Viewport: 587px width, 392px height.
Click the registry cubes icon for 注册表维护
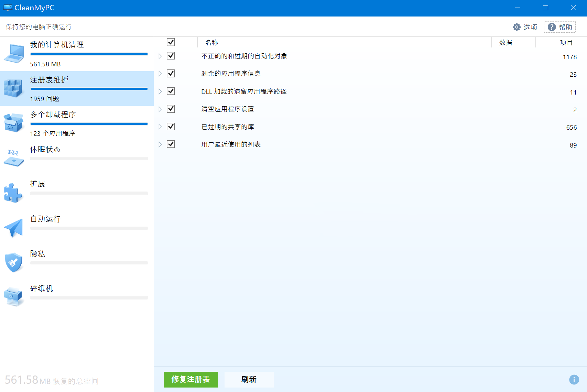(13, 88)
